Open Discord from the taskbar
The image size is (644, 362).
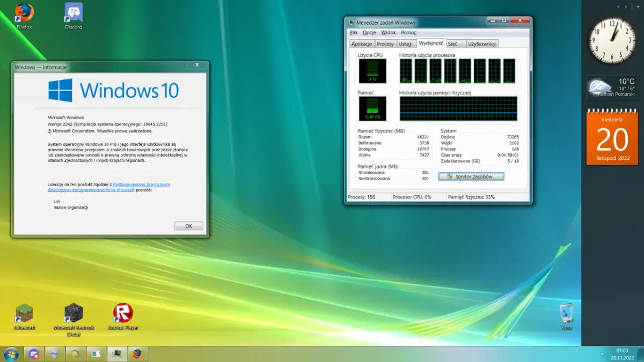pos(33,354)
